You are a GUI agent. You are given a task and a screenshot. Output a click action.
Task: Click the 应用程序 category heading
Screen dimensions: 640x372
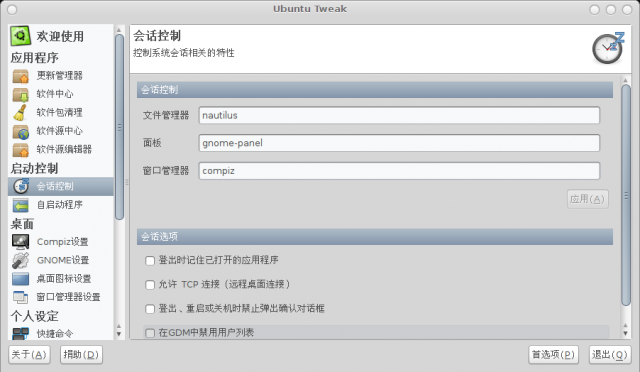pyautogui.click(x=35, y=58)
